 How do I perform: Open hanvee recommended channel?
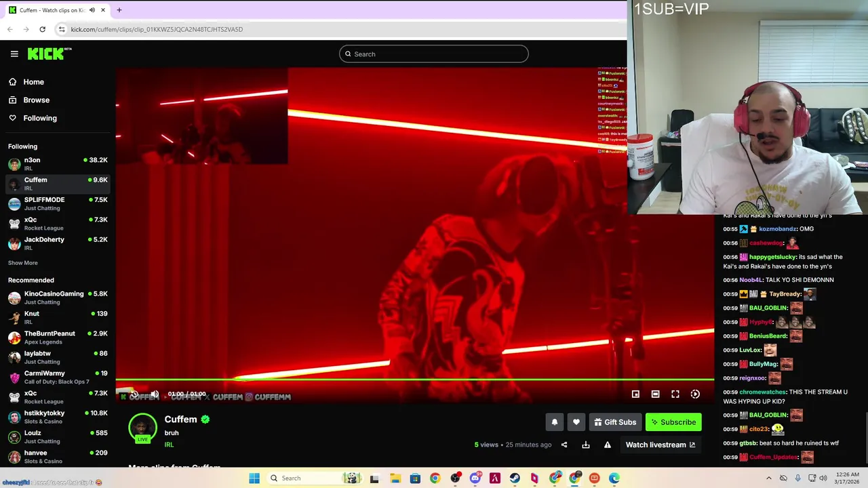point(58,456)
